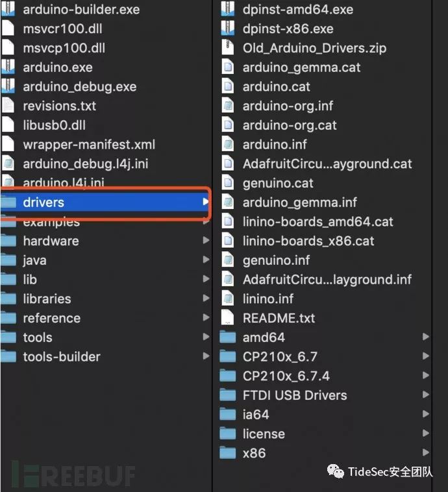Image resolution: width=448 pixels, height=492 pixels.
Task: Click the dpinst-x86.exe file icon
Action: tap(228, 29)
